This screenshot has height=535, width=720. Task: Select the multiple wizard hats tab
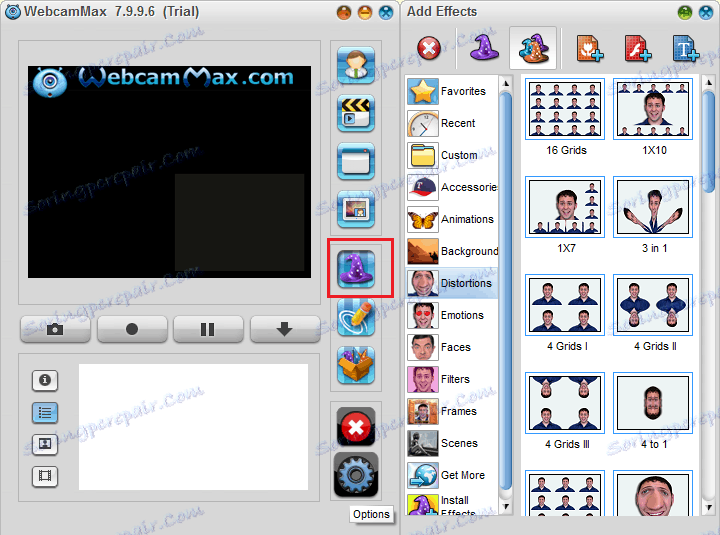[533, 48]
